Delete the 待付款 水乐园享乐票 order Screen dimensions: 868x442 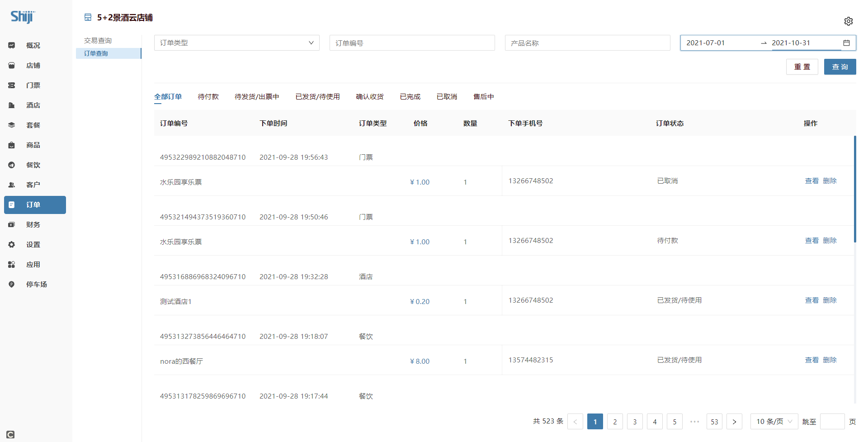[x=830, y=240]
